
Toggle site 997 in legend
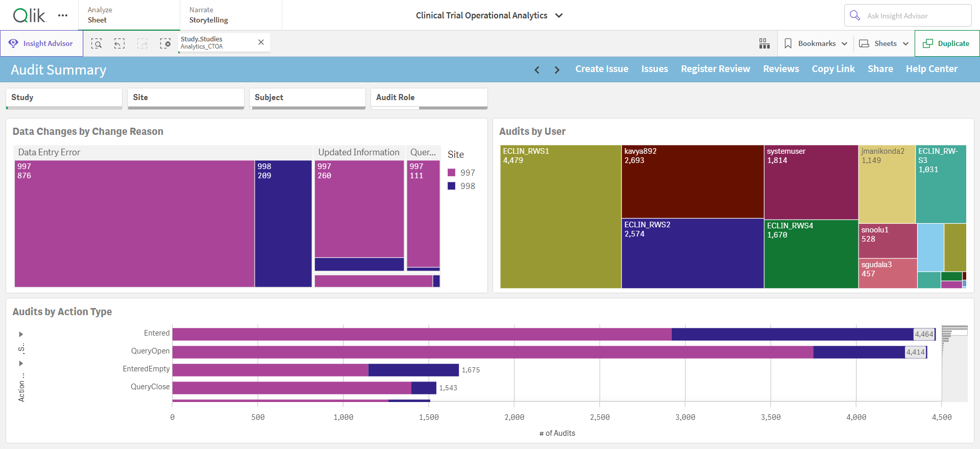point(461,173)
